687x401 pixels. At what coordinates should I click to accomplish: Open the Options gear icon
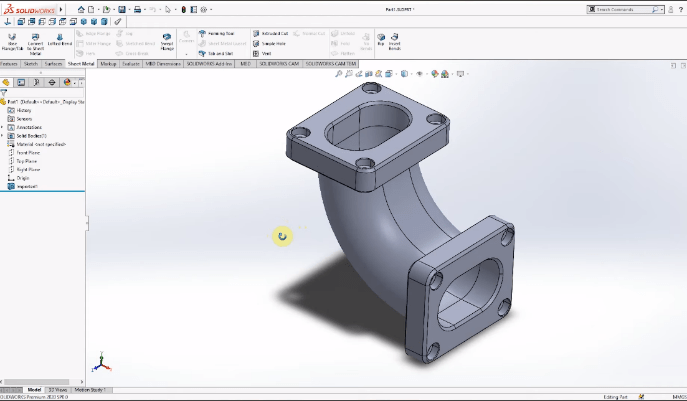204,9
